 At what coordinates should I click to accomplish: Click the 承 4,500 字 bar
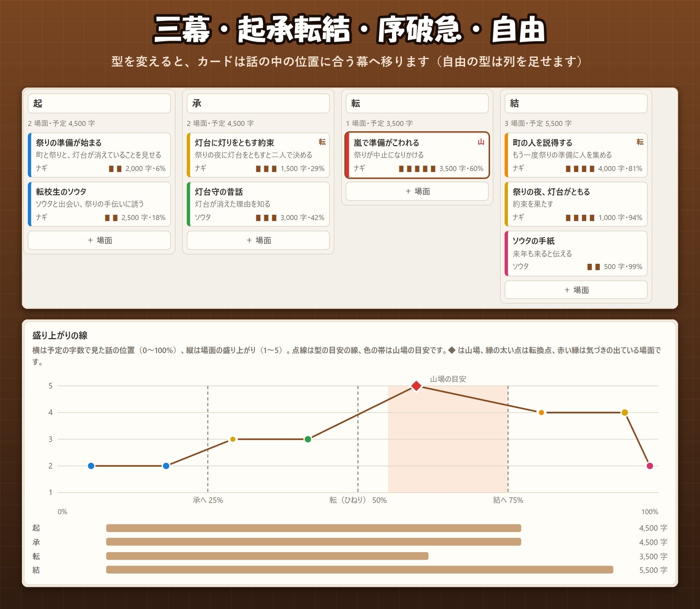click(314, 542)
